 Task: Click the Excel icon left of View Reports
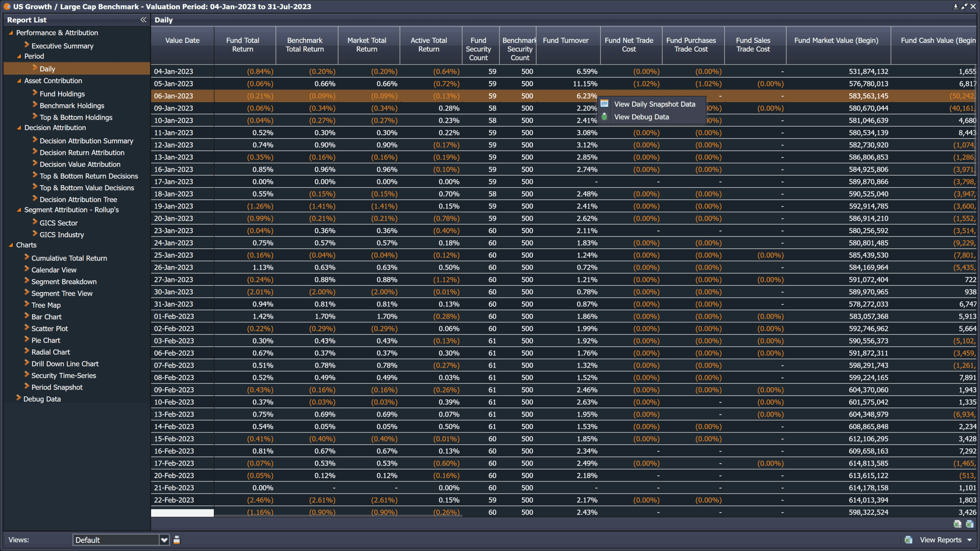(x=908, y=540)
